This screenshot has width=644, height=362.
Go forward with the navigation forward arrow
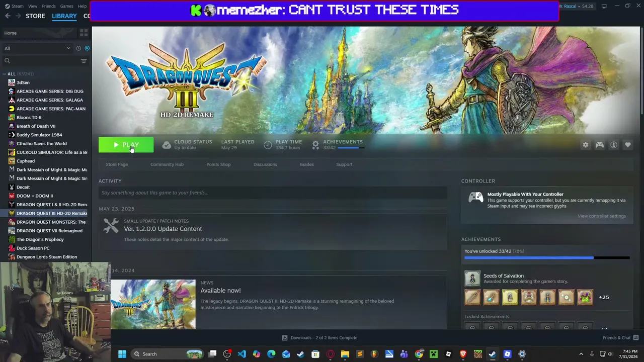pyautogui.click(x=19, y=16)
